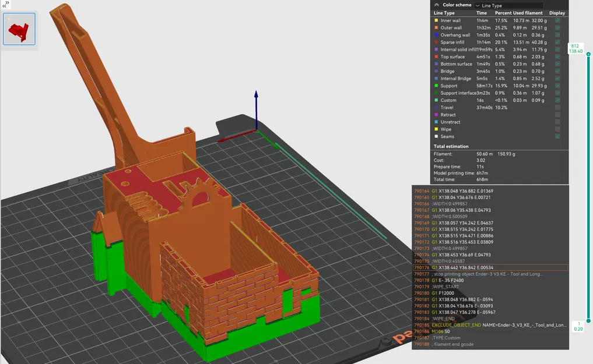Click the Display column header

pos(557,13)
